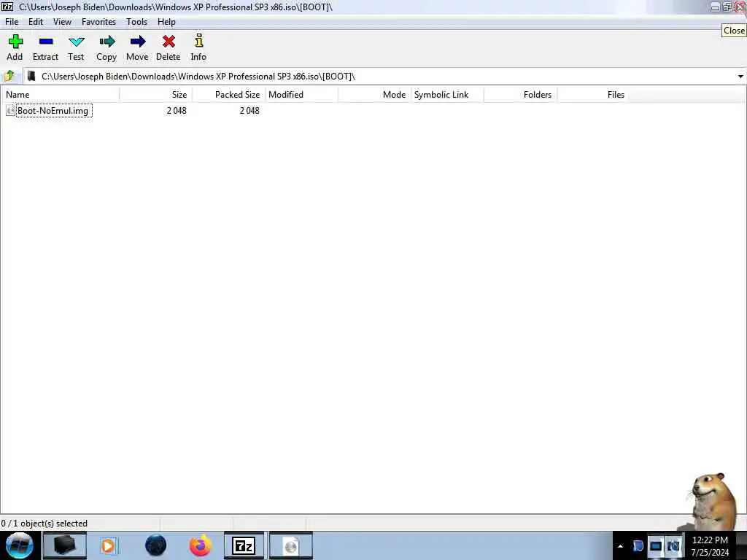Open Firefox from the taskbar

(201, 545)
